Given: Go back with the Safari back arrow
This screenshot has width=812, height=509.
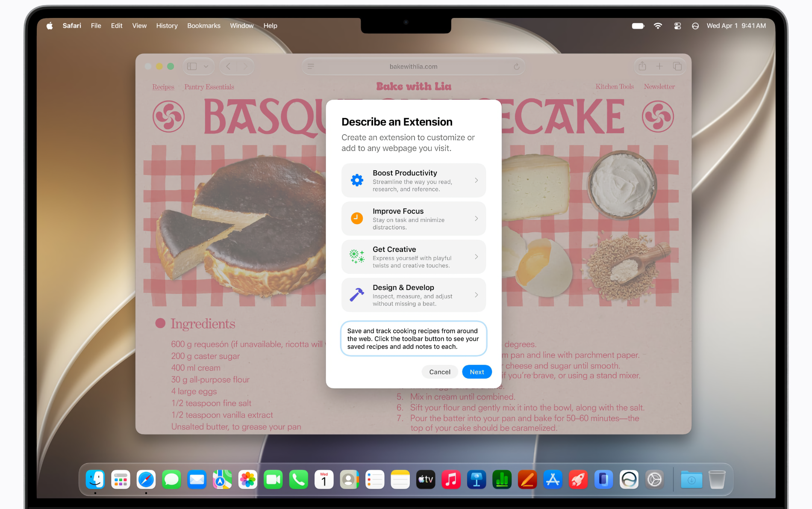Looking at the screenshot, I should point(228,66).
